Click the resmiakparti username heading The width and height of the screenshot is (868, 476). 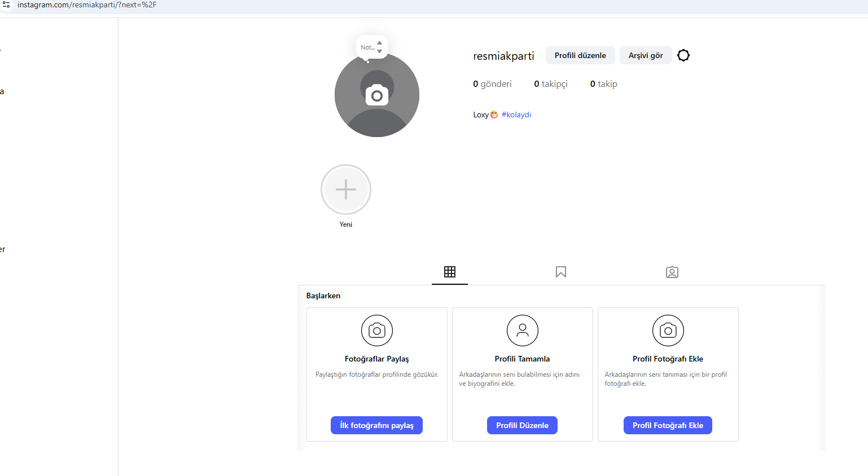coord(503,56)
